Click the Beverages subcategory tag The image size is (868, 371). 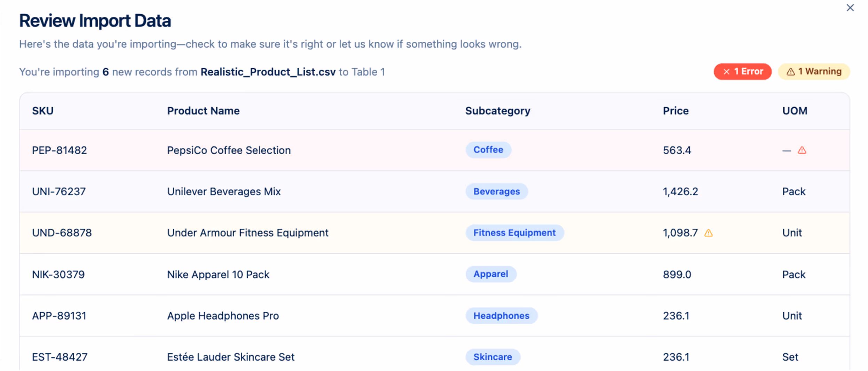tap(496, 191)
